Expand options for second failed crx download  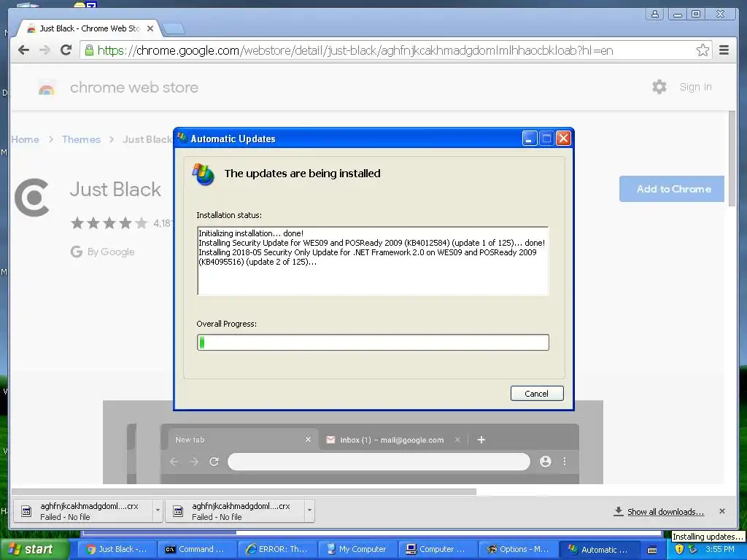coord(309,510)
